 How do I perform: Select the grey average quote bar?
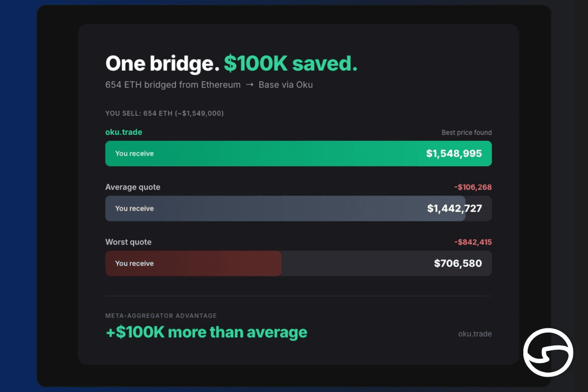tap(284, 208)
